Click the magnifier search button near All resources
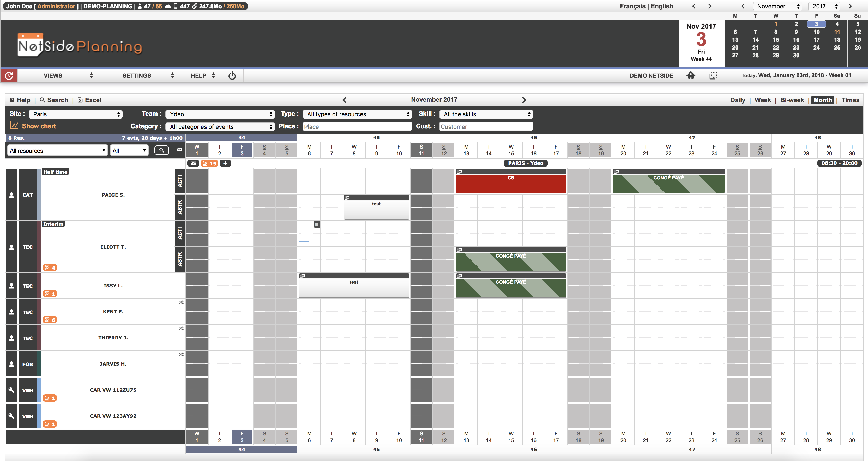The image size is (868, 461). coord(161,150)
